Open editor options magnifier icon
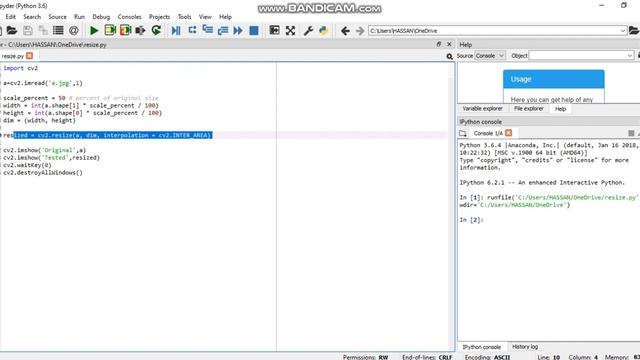 click(449, 56)
